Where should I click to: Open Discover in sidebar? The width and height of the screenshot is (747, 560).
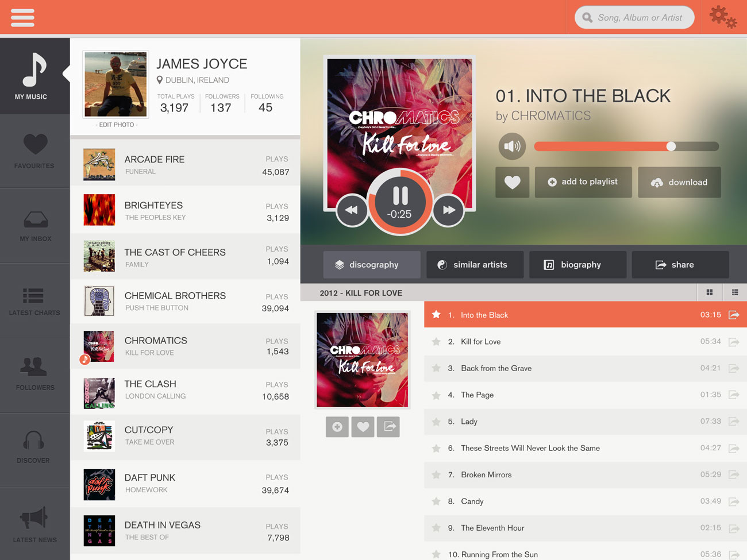(x=34, y=449)
